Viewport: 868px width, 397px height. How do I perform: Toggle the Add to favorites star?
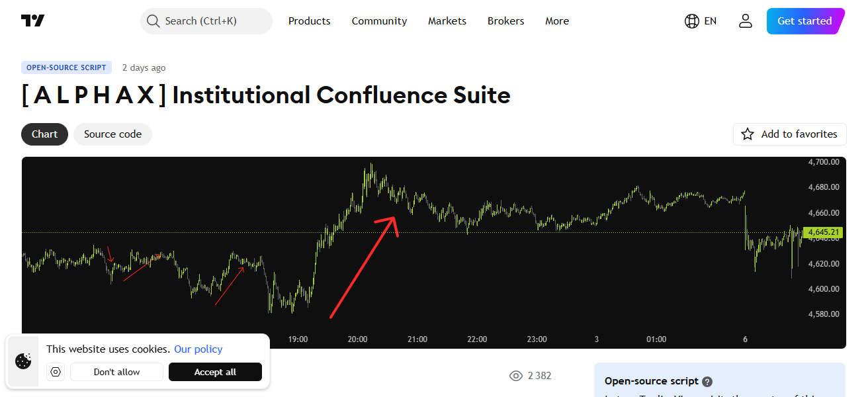point(748,134)
